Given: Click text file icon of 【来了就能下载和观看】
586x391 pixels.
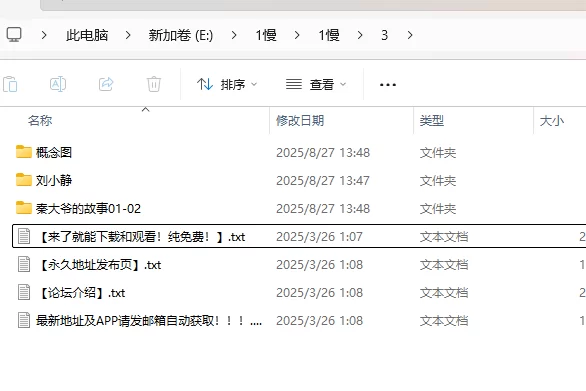Looking at the screenshot, I should (24, 236).
